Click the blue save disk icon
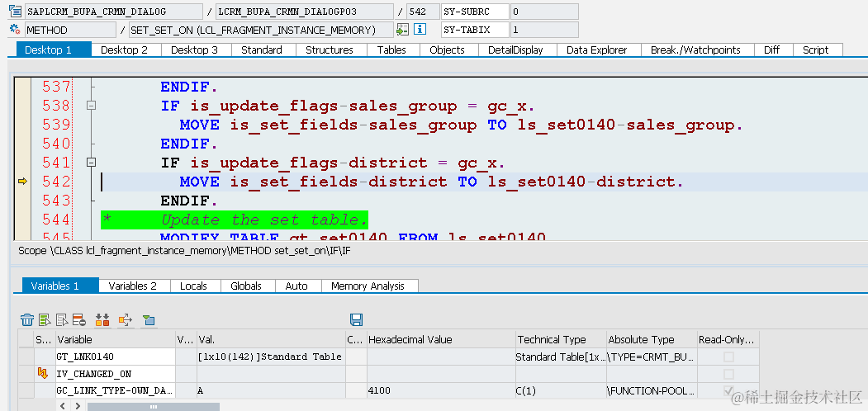The width and height of the screenshot is (868, 411). (356, 319)
